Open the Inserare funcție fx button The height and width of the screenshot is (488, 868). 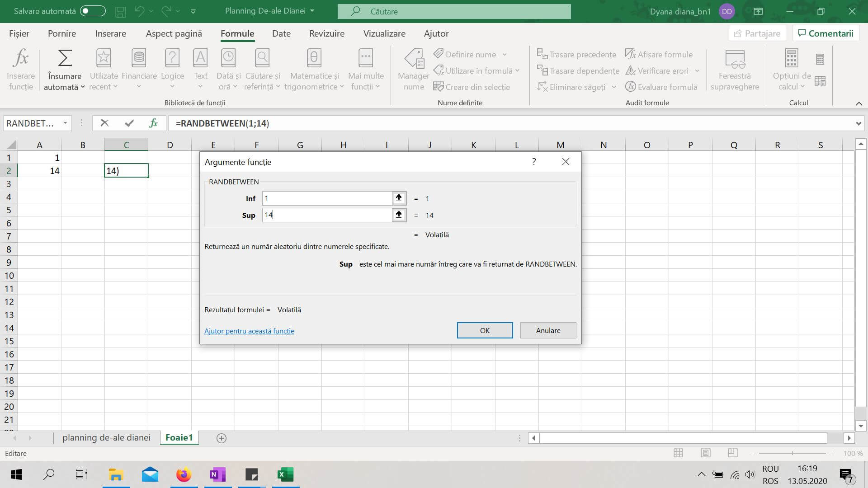(x=21, y=69)
